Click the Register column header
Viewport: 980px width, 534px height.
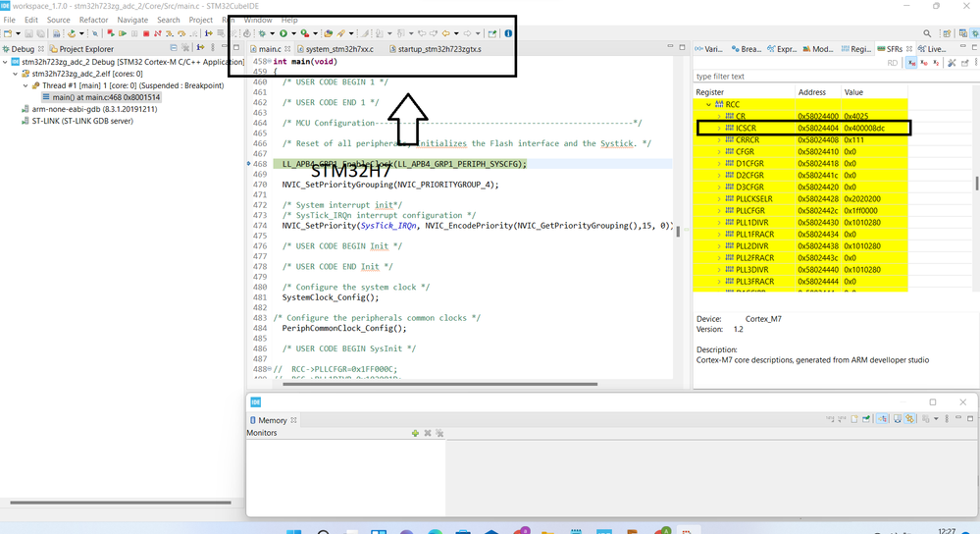click(744, 92)
